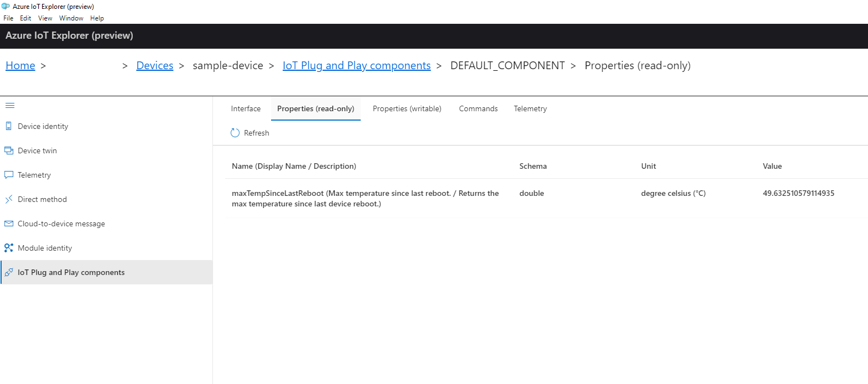Viewport: 868px width, 384px height.
Task: Click the Cloud-to-device message envelope icon
Action: point(9,224)
